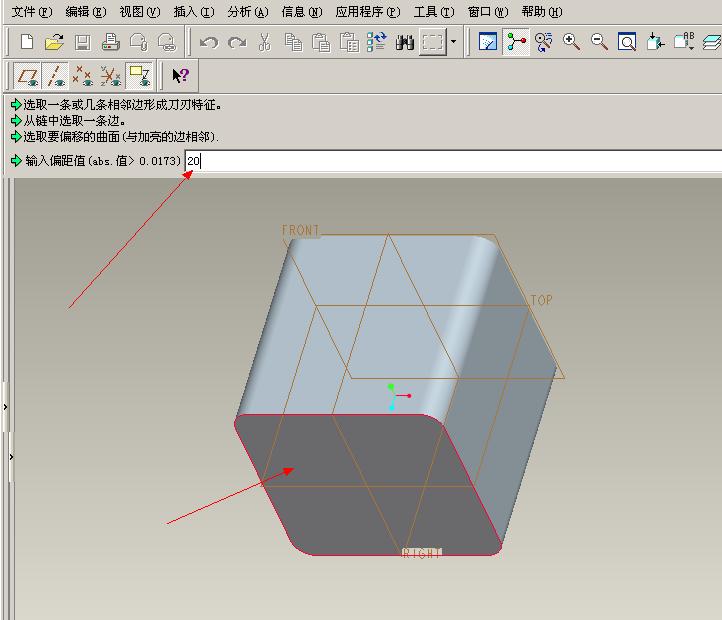Toggle coordinate system display

pyautogui.click(x=111, y=76)
